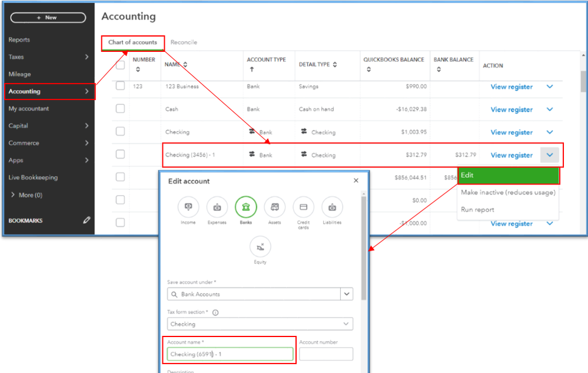Sort by the Name column arrows
Viewport: 588px width, 373px height.
[x=185, y=65]
